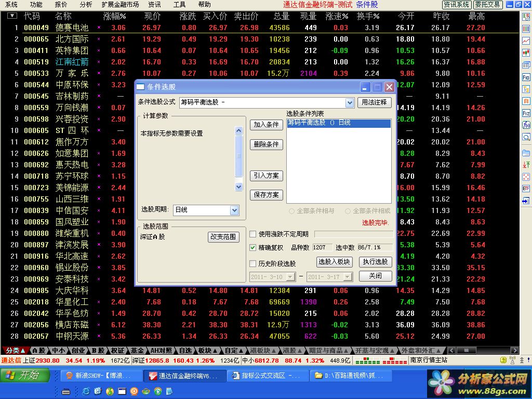Select 全部条件相与 radio option
This screenshot has width=532, height=399.
[x=291, y=211]
